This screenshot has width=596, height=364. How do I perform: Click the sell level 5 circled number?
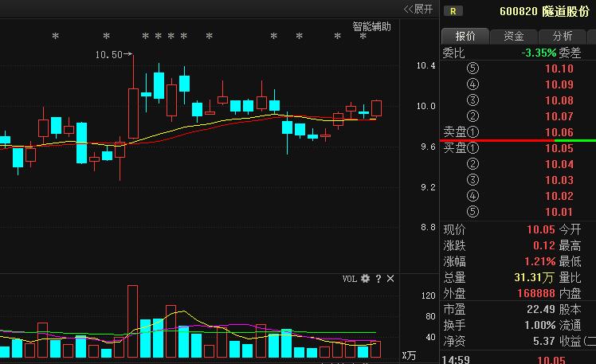pyautogui.click(x=473, y=68)
